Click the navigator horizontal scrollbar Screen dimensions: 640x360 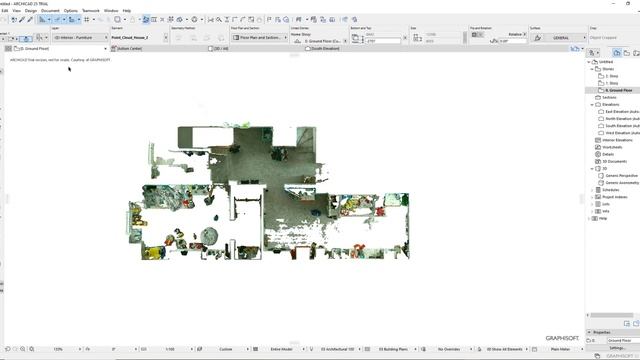pos(611,315)
